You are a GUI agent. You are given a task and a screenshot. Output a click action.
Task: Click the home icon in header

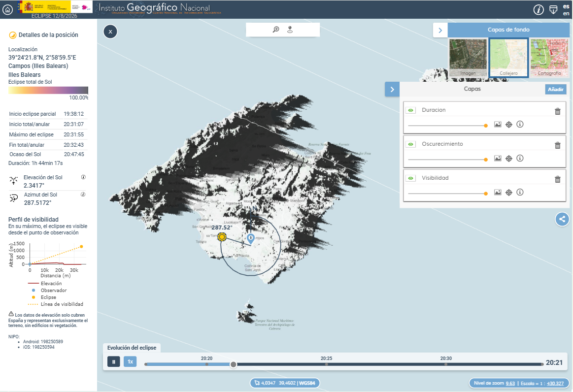click(x=7, y=9)
